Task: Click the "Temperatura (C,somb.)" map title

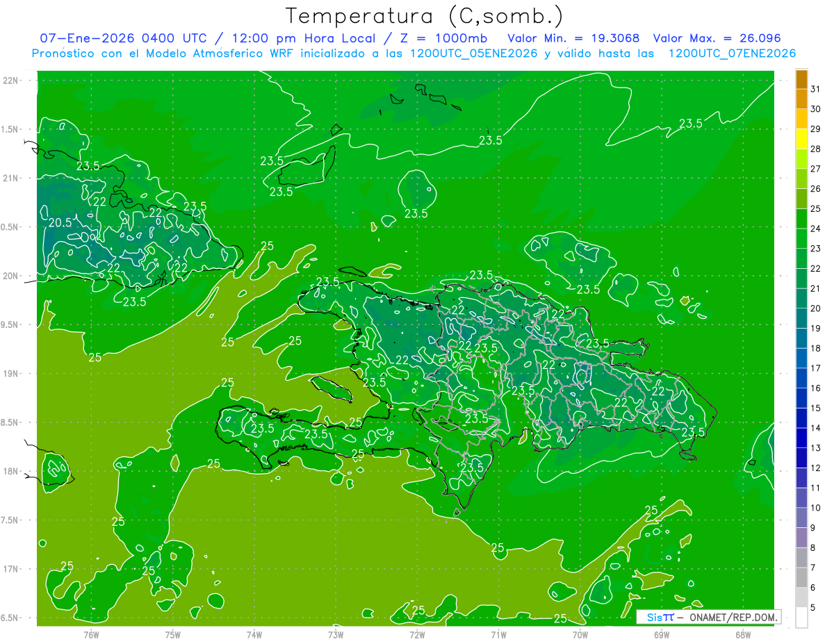Action: tap(425, 16)
